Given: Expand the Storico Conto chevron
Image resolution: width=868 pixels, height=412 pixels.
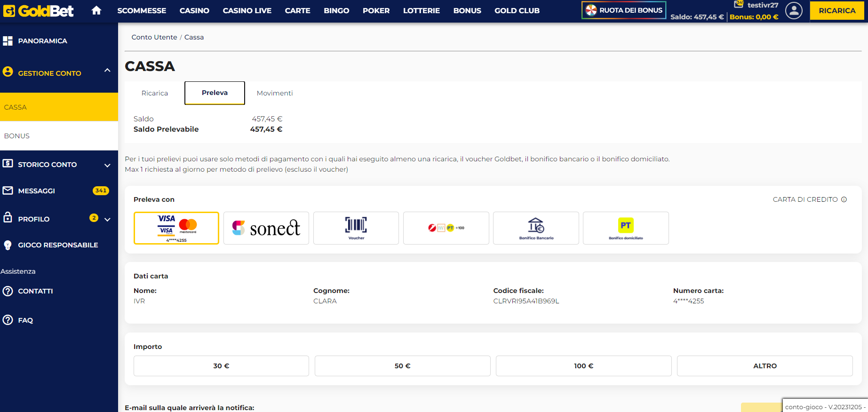Looking at the screenshot, I should 107,166.
